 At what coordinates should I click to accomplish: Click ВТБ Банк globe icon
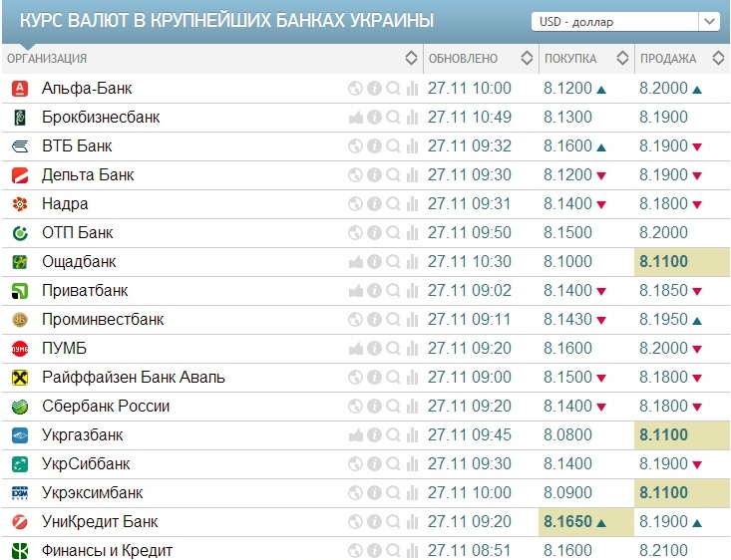coord(355,145)
